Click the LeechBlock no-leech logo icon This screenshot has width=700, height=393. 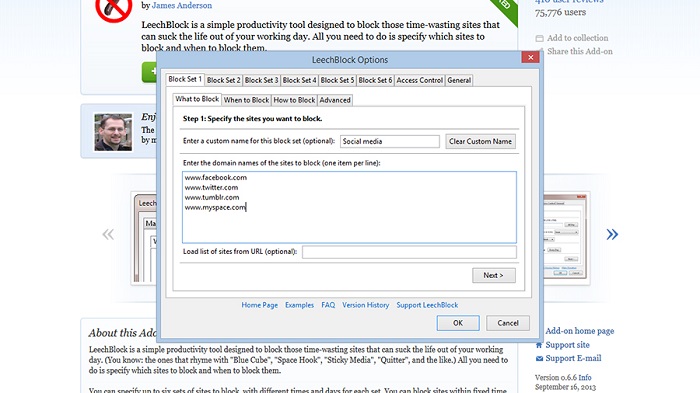tap(114, 9)
